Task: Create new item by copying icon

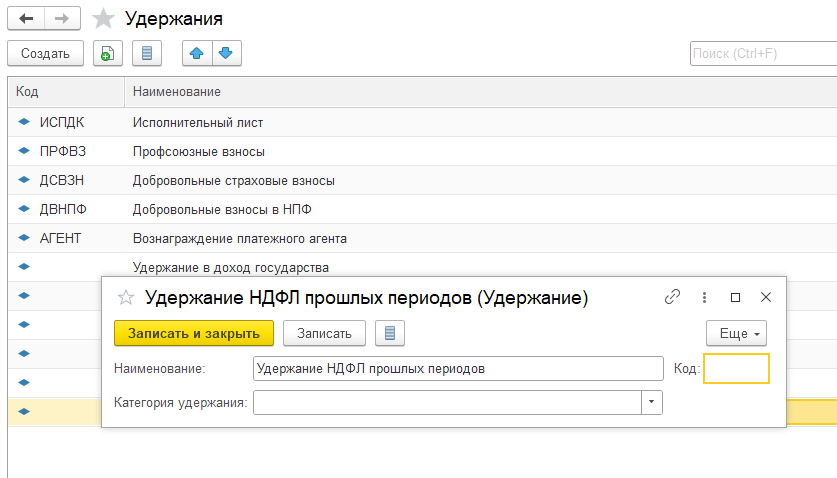Action: (x=108, y=53)
